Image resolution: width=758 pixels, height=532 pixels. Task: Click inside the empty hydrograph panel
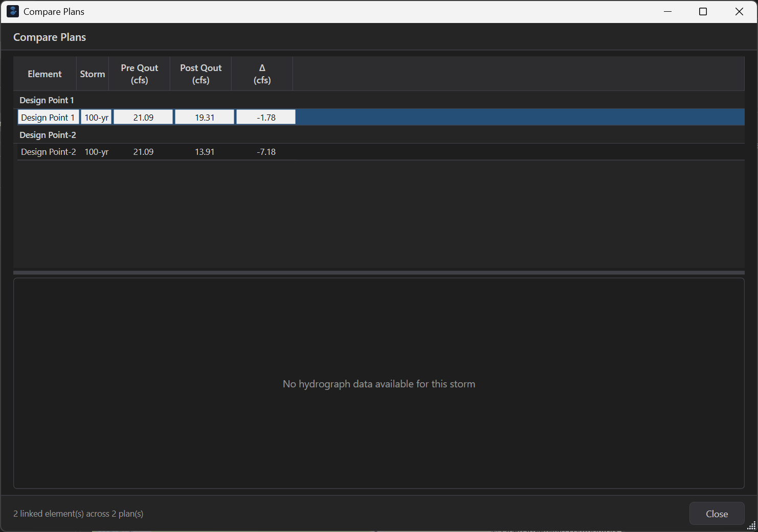coord(378,383)
